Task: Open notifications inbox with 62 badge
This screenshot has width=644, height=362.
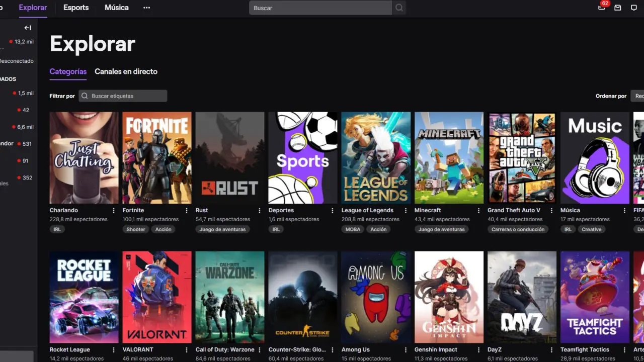Action: [602, 8]
